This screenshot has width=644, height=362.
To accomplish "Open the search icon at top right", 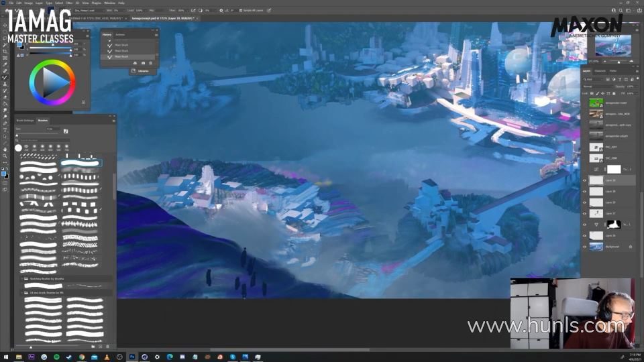I will pos(621,10).
